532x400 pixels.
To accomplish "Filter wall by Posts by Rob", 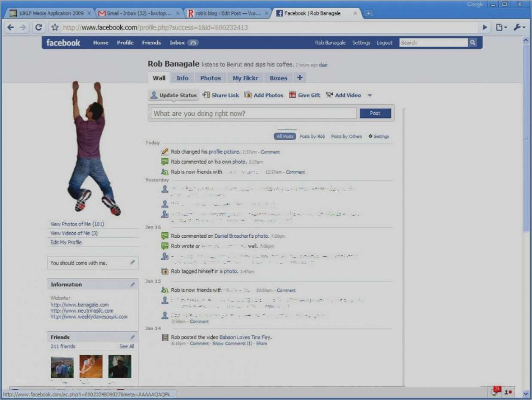I will pyautogui.click(x=312, y=136).
